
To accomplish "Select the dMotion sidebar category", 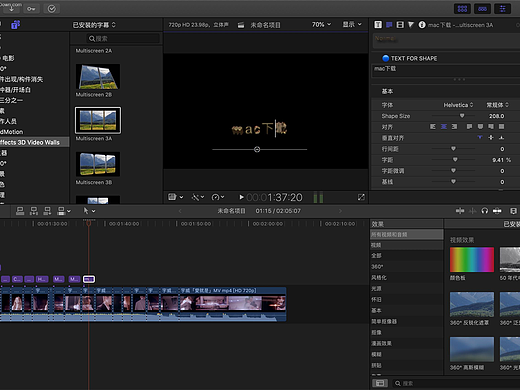I will point(12,132).
